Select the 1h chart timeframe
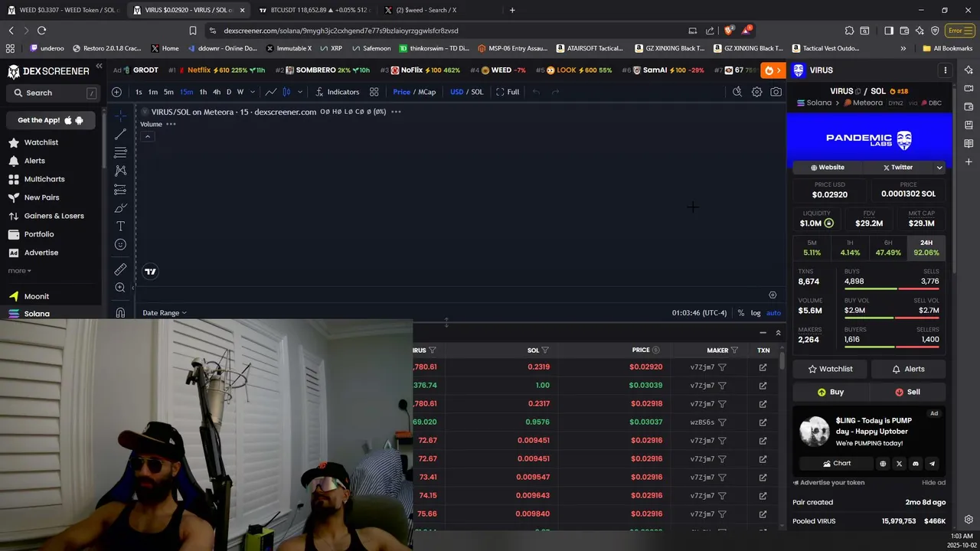Image resolution: width=980 pixels, height=551 pixels. point(203,92)
